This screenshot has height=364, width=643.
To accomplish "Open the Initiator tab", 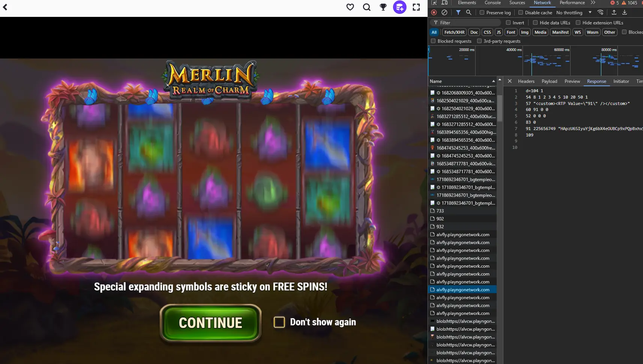I will [621, 81].
